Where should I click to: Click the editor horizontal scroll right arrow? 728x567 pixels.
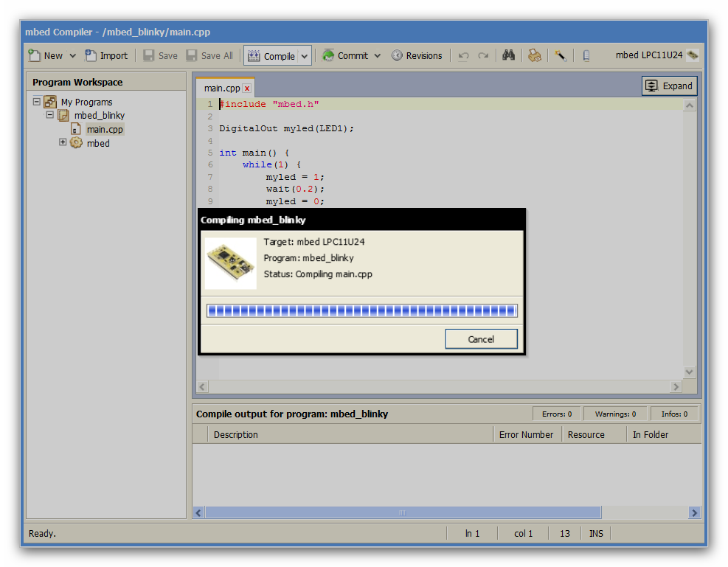pos(676,386)
